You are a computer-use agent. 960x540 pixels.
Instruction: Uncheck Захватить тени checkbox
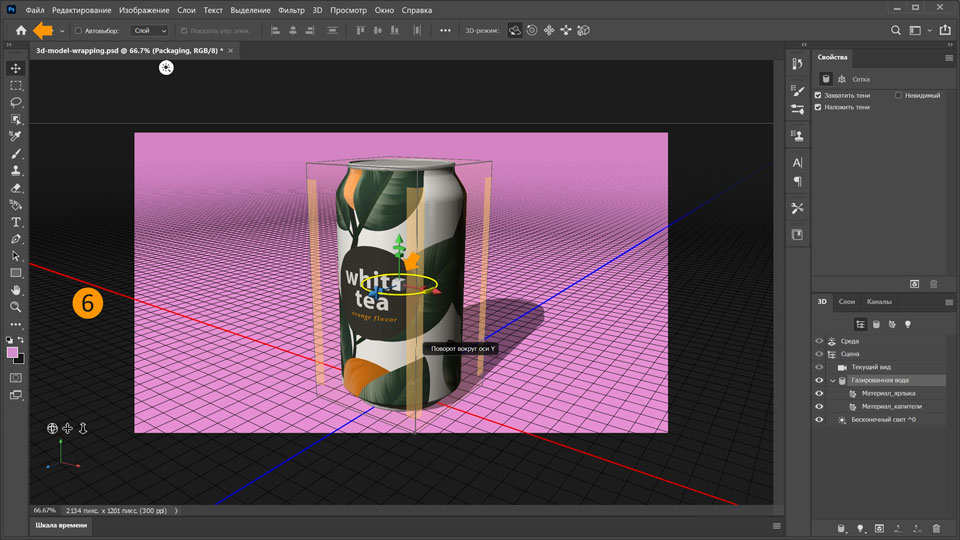818,95
